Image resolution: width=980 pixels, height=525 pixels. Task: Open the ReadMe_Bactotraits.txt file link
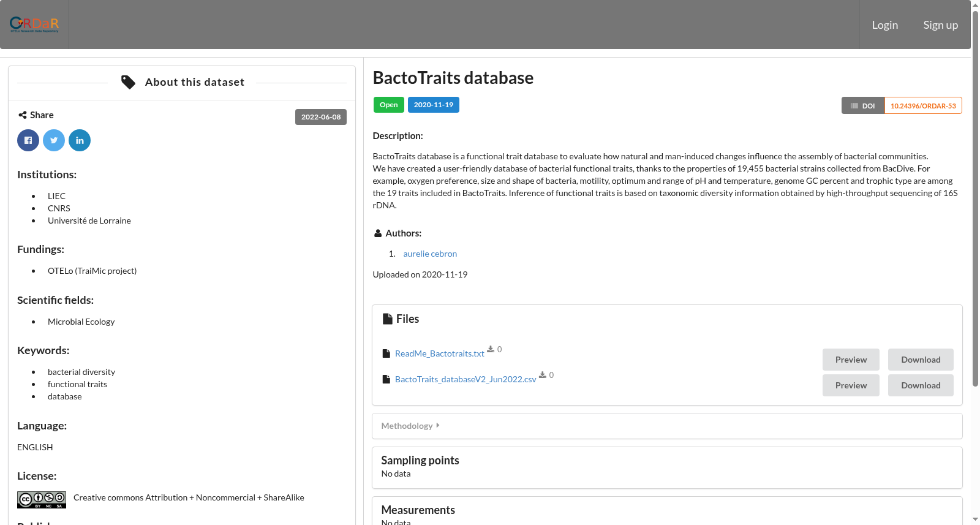pyautogui.click(x=439, y=353)
